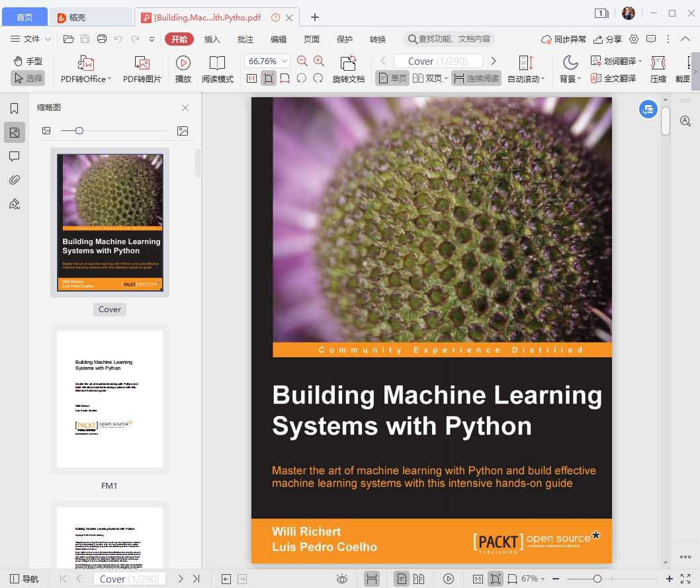Activate the Select tool (选择)
The height and width of the screenshot is (588, 700).
[x=28, y=79]
